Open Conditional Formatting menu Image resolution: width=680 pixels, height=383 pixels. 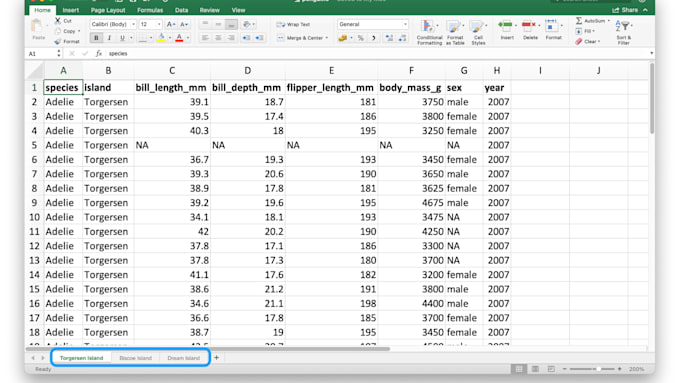tap(429, 32)
